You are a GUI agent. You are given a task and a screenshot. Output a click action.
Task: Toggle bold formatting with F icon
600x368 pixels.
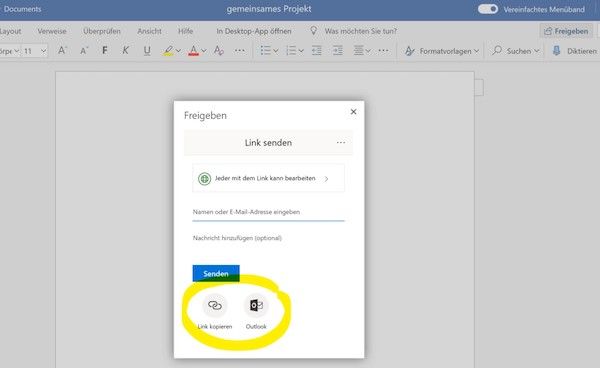[104, 50]
